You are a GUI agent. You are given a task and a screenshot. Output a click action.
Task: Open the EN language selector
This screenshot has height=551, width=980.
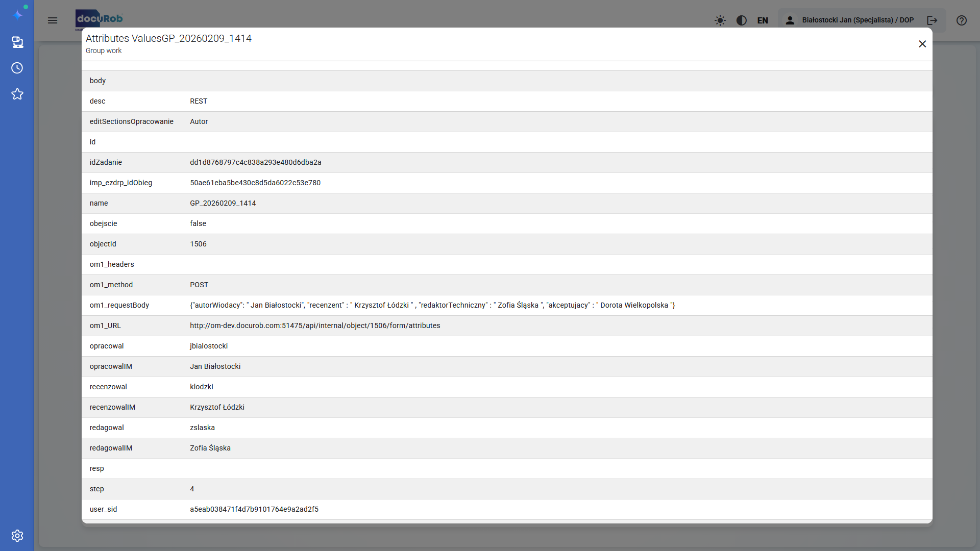762,20
